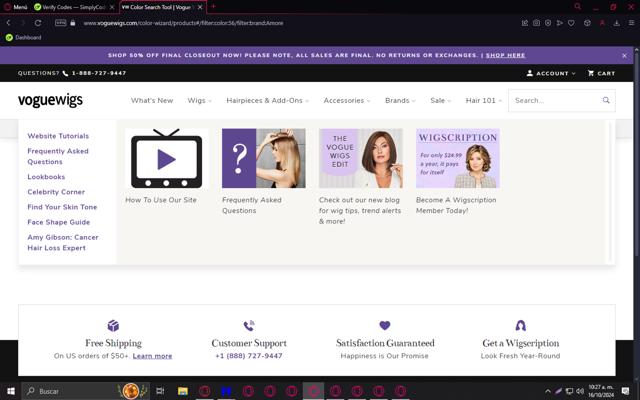Open File Explorer from the taskbar
Viewport: 640px width, 400px height.
[182, 391]
